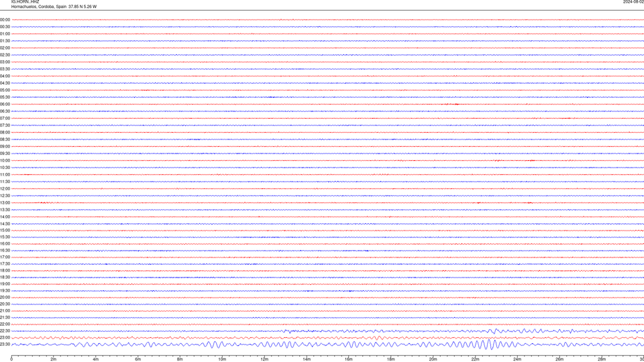Viewport: 644px width, 362px height.
Task: Click the "06:30" time row label
Action: (x=5, y=111)
